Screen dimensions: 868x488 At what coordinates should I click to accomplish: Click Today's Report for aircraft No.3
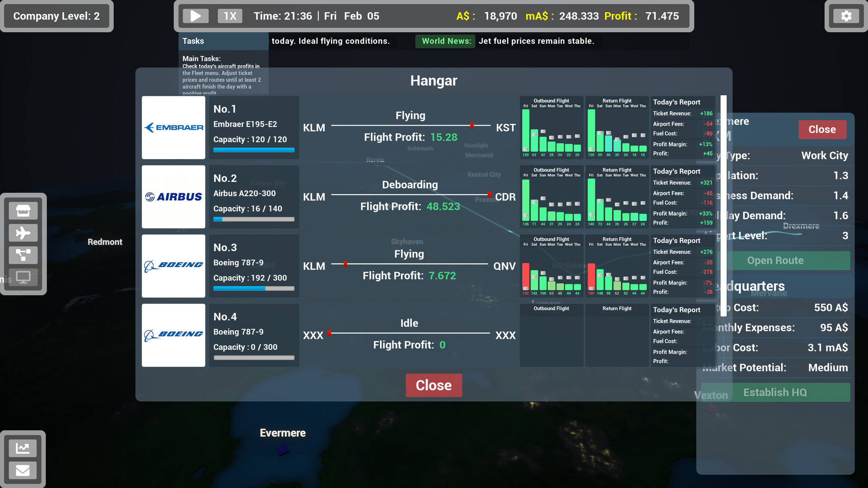click(683, 266)
